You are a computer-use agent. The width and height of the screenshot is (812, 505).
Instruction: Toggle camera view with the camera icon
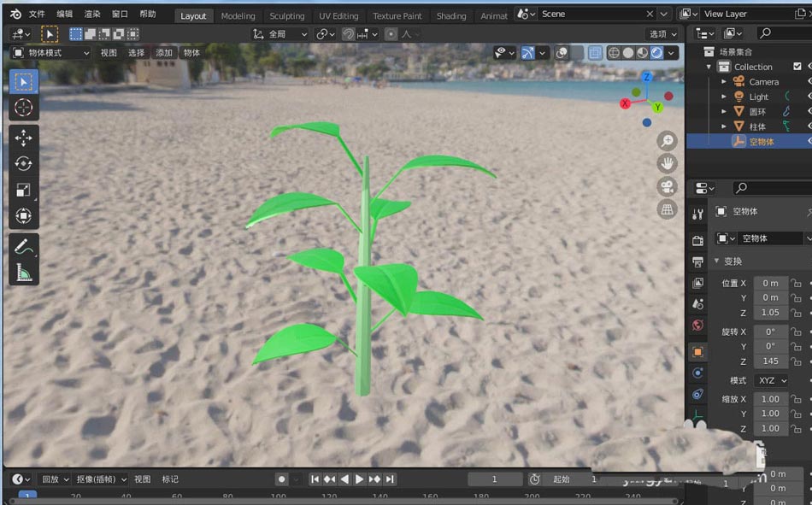coord(667,186)
